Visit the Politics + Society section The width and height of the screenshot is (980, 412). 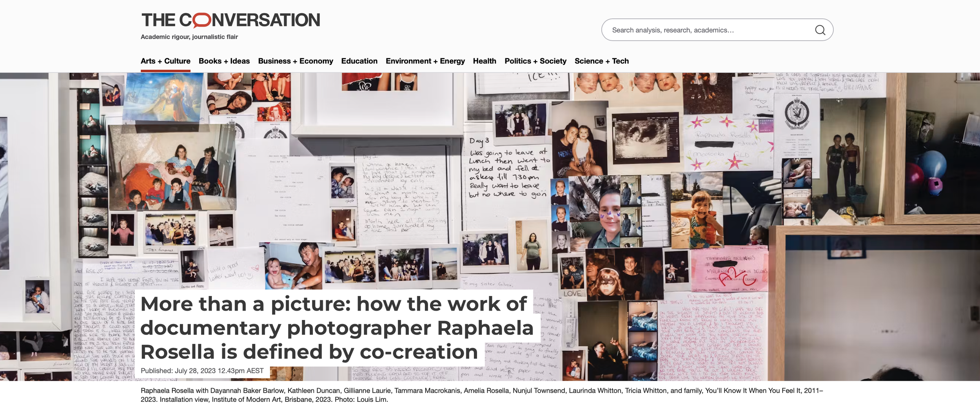click(x=535, y=61)
